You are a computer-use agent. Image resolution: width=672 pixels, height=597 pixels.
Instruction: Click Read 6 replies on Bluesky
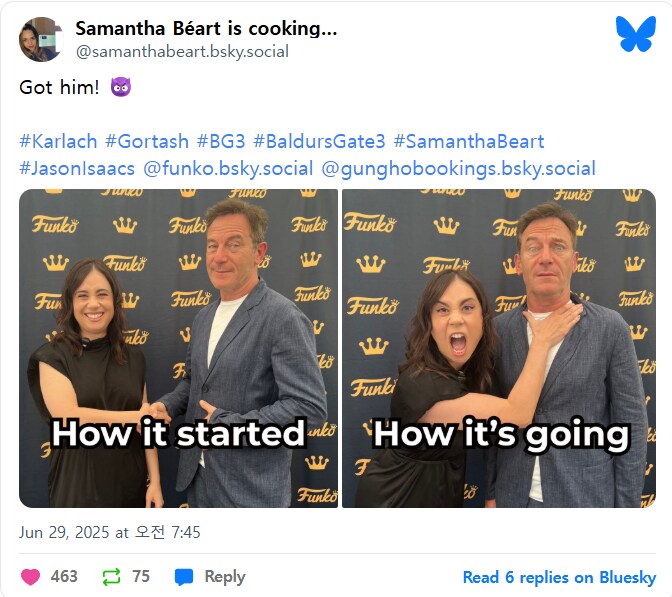pyautogui.click(x=559, y=577)
